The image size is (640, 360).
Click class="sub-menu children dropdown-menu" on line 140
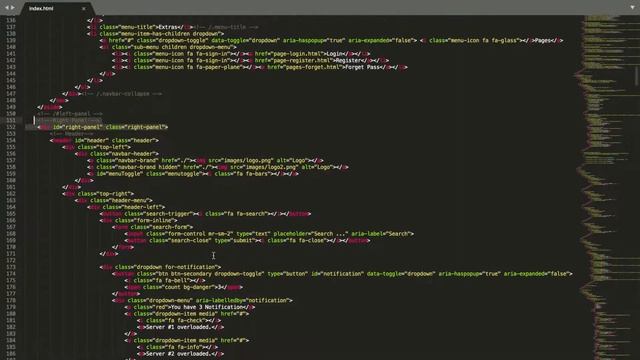(174, 47)
